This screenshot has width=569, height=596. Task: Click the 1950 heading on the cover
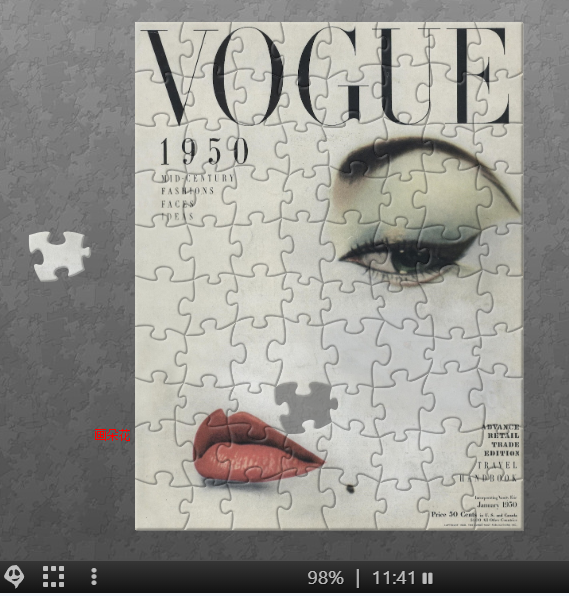coord(204,152)
